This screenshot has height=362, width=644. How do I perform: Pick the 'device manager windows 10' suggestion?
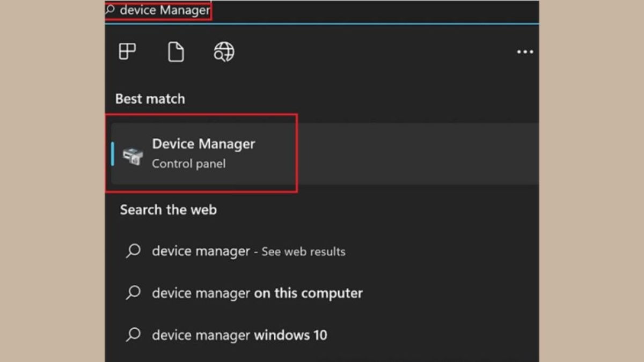coord(239,336)
